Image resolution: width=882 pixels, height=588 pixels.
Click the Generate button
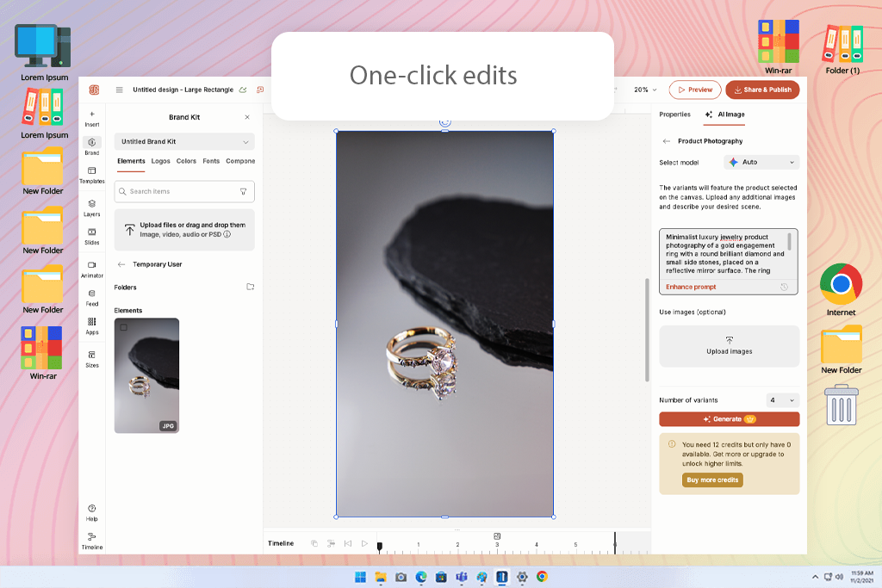tap(730, 419)
